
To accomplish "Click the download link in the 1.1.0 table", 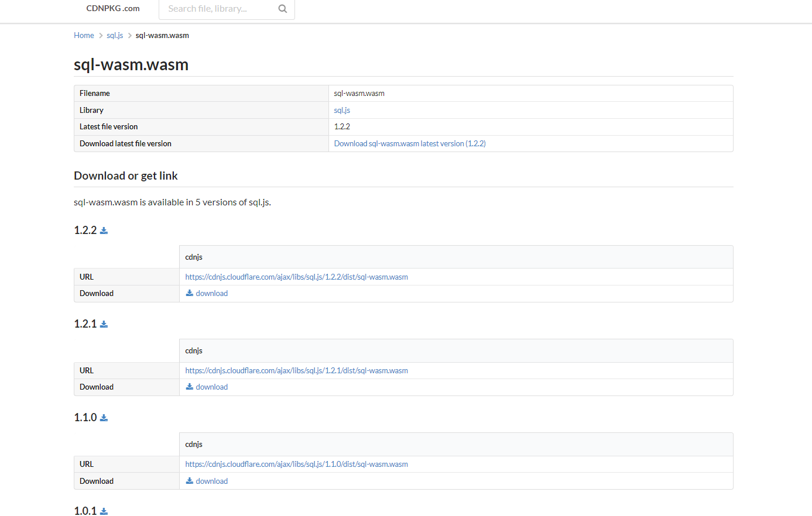I will click(x=212, y=480).
